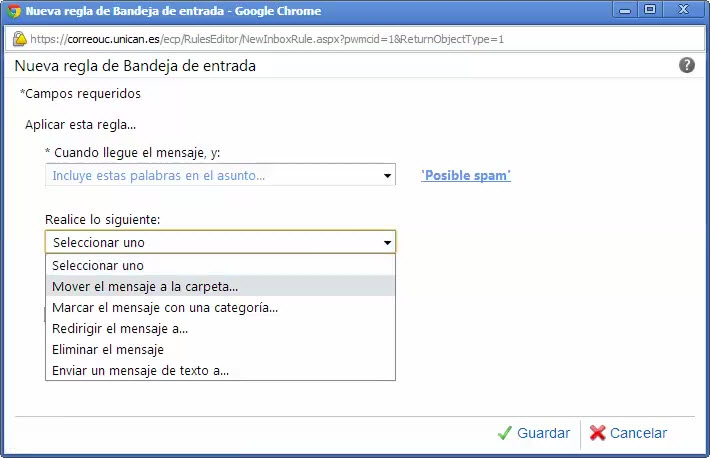Choose 'Seleccionar uno' option in list

pos(221,265)
